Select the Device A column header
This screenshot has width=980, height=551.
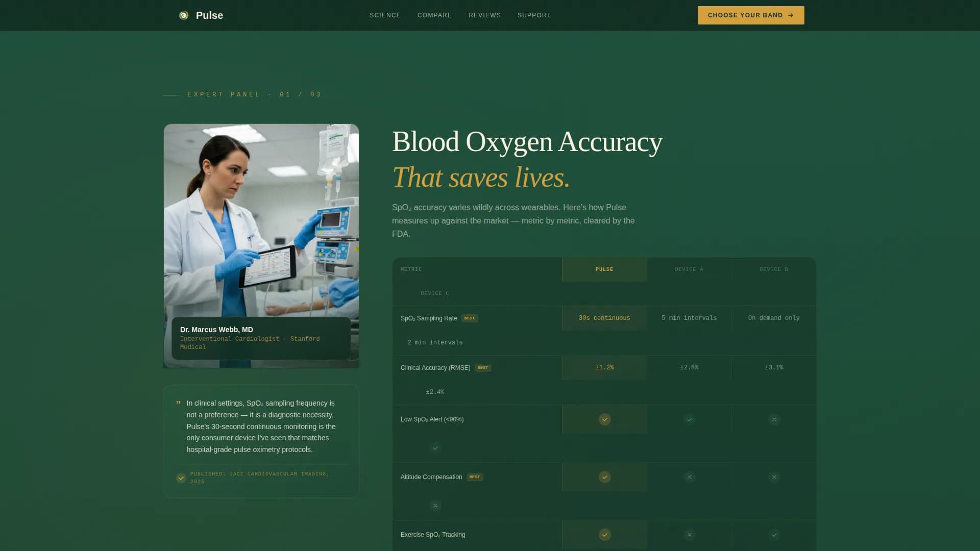click(689, 269)
